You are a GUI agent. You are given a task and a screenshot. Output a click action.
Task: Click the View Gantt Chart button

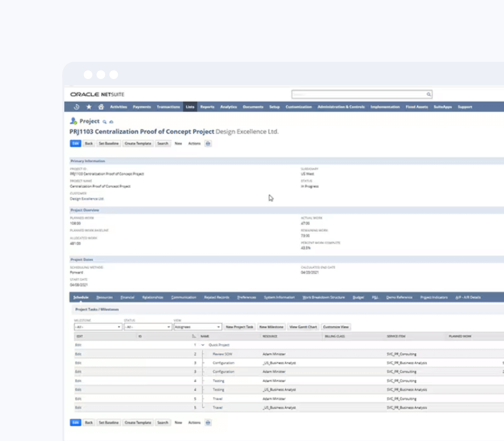pyautogui.click(x=303, y=327)
